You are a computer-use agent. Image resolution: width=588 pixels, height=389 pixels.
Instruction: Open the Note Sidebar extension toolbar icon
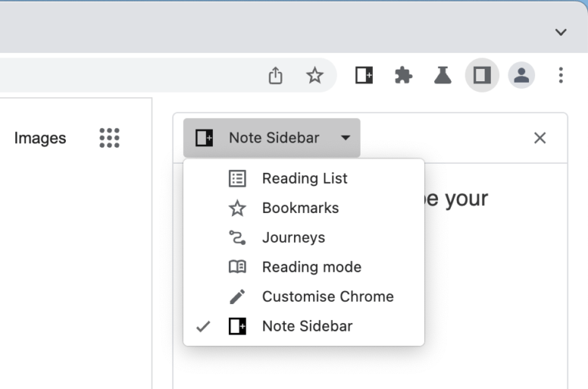pos(364,75)
